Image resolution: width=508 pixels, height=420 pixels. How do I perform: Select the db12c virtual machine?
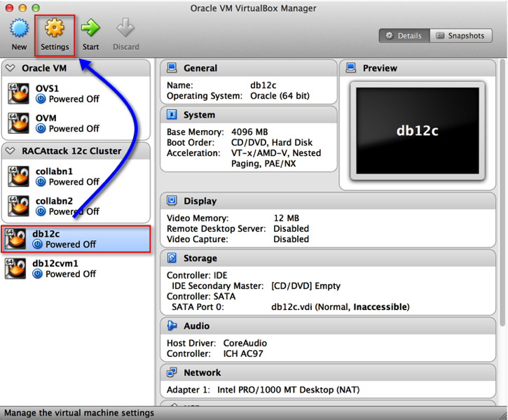pos(76,239)
